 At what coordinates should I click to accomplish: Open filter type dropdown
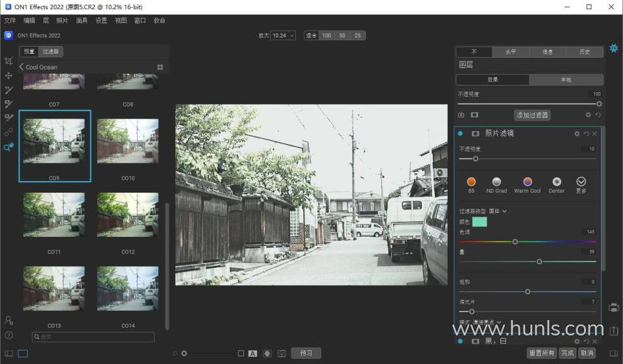pyautogui.click(x=498, y=211)
